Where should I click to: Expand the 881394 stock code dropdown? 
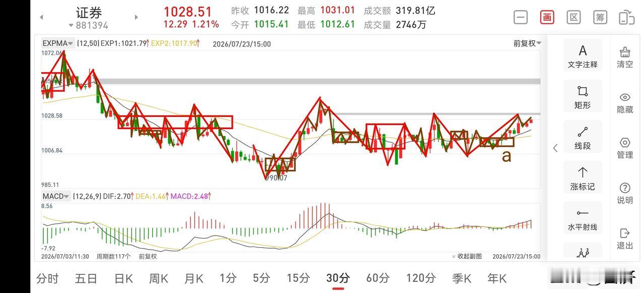[x=89, y=25]
